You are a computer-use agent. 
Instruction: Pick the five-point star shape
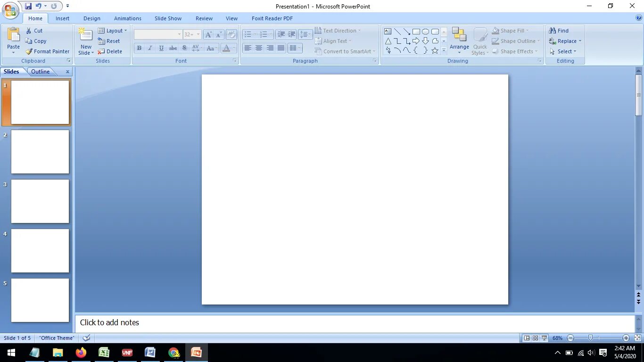[x=435, y=50]
